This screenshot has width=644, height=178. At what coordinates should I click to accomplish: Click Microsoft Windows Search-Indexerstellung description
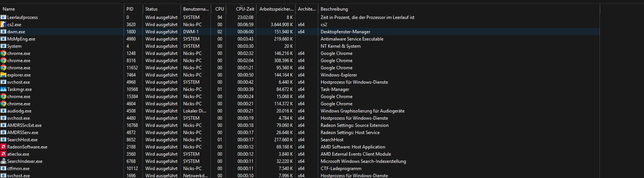tap(363, 161)
